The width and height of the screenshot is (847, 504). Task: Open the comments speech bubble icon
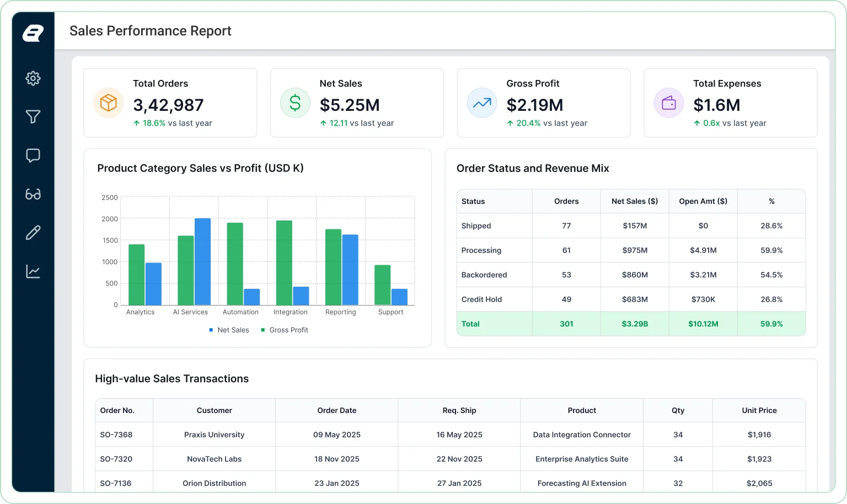tap(33, 156)
